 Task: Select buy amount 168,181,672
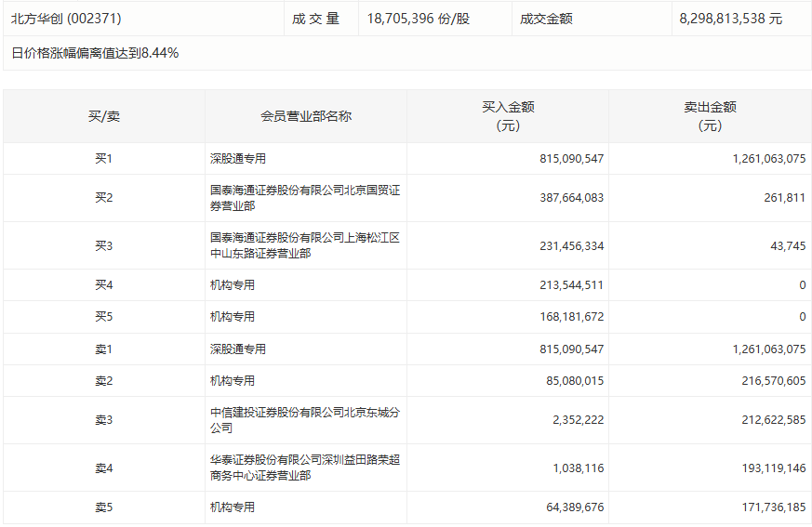572,316
